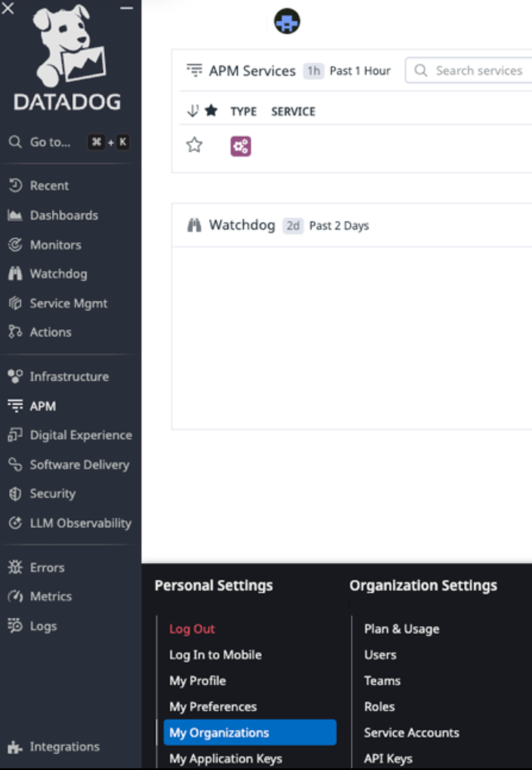Click the Watchdog widget binoculars icon
The height and width of the screenshot is (770, 532).
(194, 225)
